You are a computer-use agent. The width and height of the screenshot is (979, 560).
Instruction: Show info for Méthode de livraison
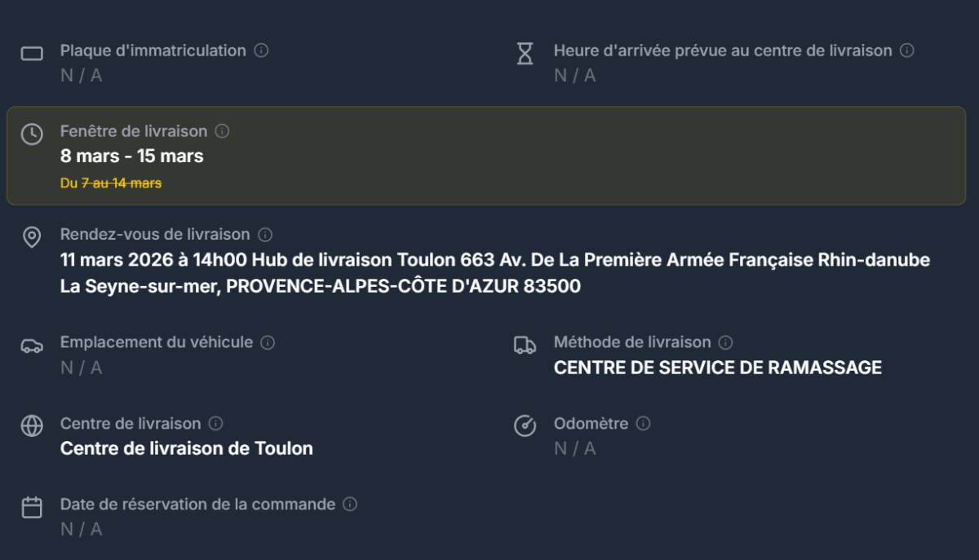pyautogui.click(x=725, y=342)
